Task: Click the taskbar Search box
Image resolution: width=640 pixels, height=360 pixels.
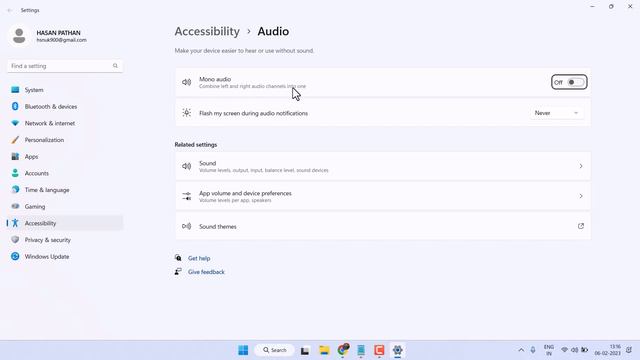Action: tap(274, 350)
